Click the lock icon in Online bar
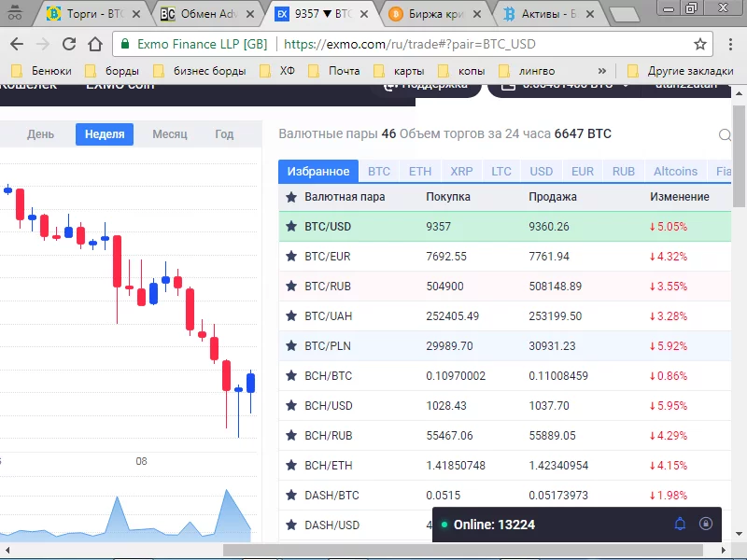 point(706,524)
